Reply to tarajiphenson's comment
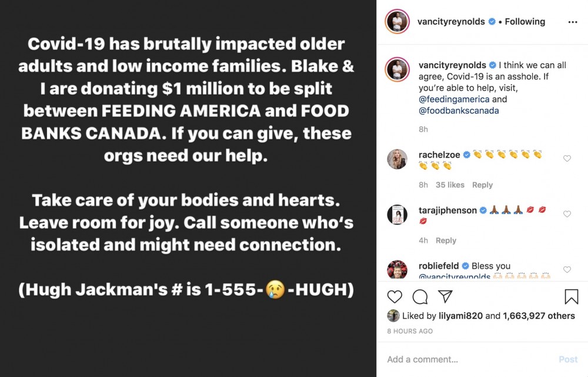Viewport: 588px width, 377px height. [446, 240]
